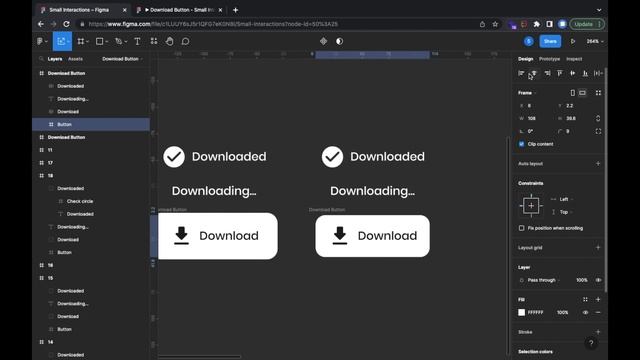Screen dimensions: 640x360
Task: Toggle the Clip content checkbox
Action: 522,144
